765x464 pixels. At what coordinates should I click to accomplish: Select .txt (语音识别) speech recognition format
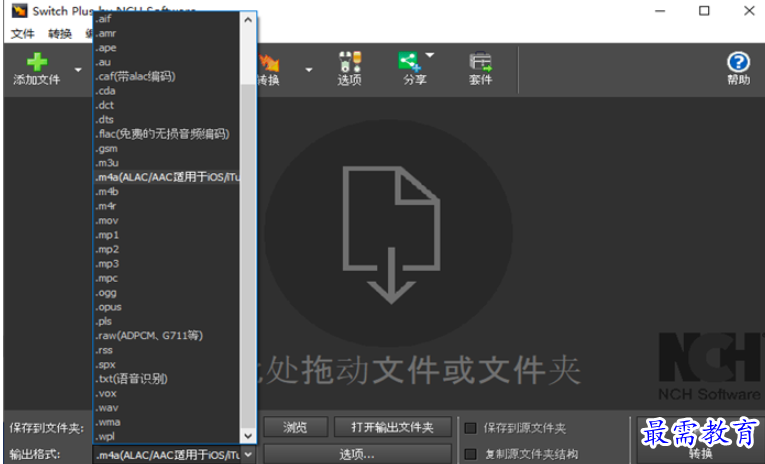pos(166,379)
